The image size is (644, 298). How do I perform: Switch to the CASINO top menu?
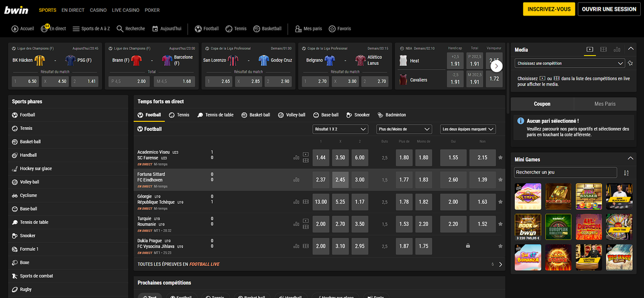tap(98, 10)
